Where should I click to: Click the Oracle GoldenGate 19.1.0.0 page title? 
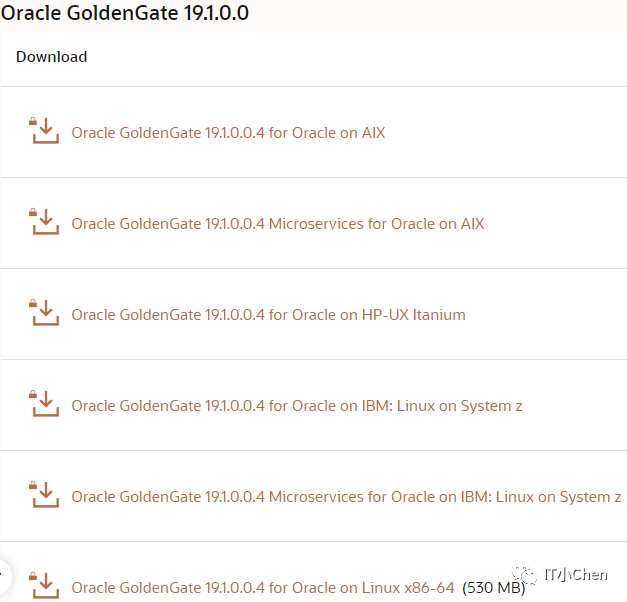coord(125,14)
